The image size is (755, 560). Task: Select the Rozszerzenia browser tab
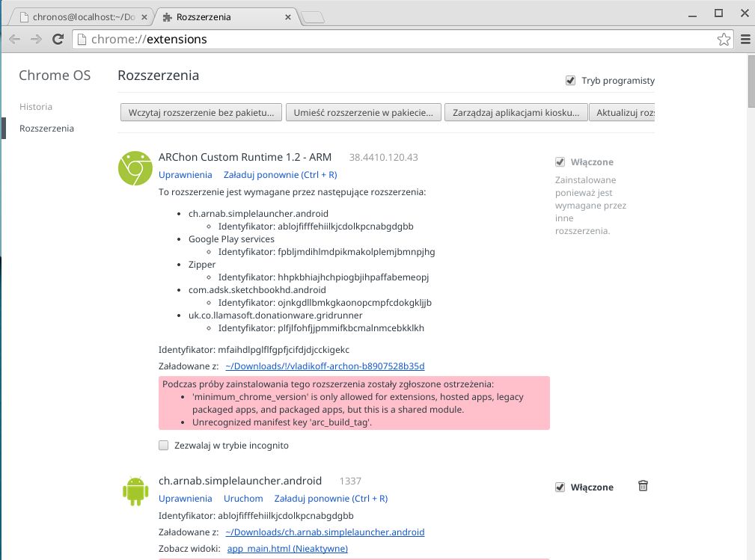point(217,16)
